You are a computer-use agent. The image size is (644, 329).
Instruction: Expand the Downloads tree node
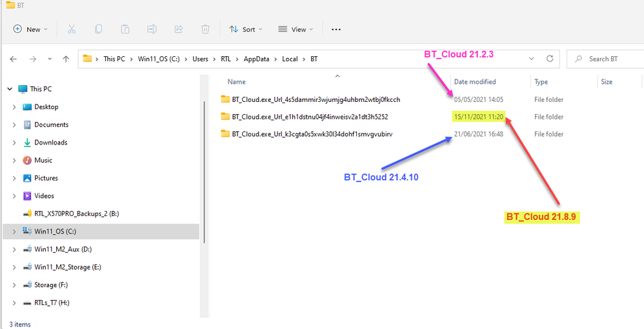pyautogui.click(x=14, y=143)
